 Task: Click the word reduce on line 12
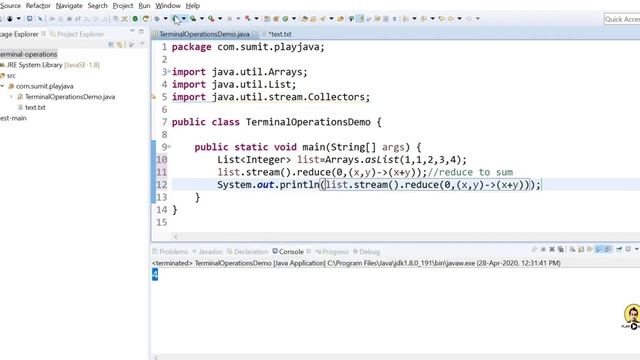coord(421,184)
